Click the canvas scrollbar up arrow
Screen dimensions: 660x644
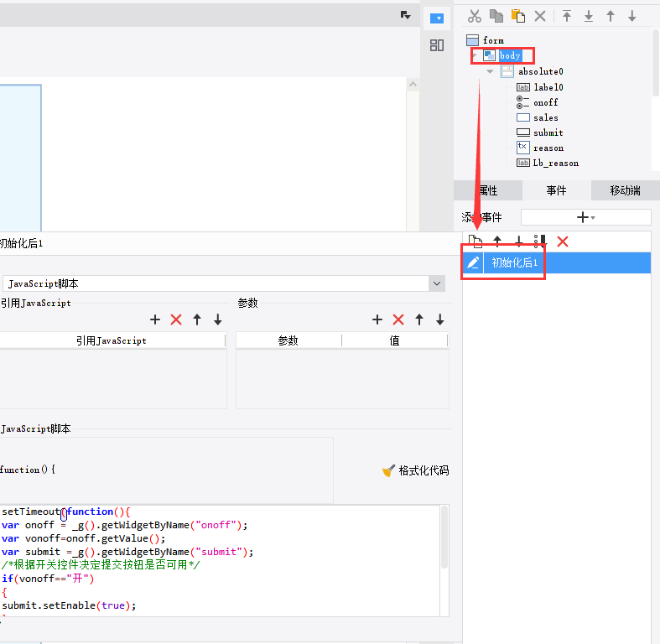point(413,84)
